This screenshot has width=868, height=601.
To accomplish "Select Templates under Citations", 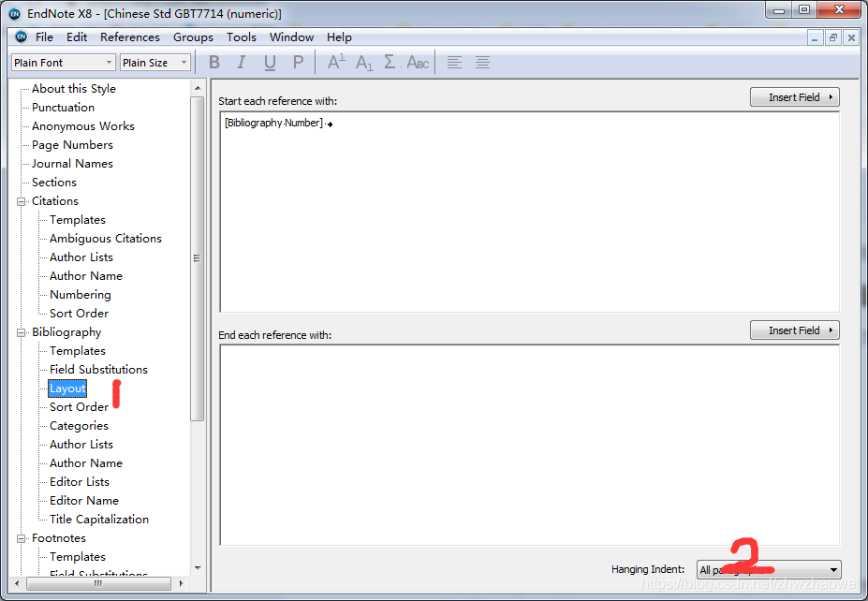I will [78, 220].
